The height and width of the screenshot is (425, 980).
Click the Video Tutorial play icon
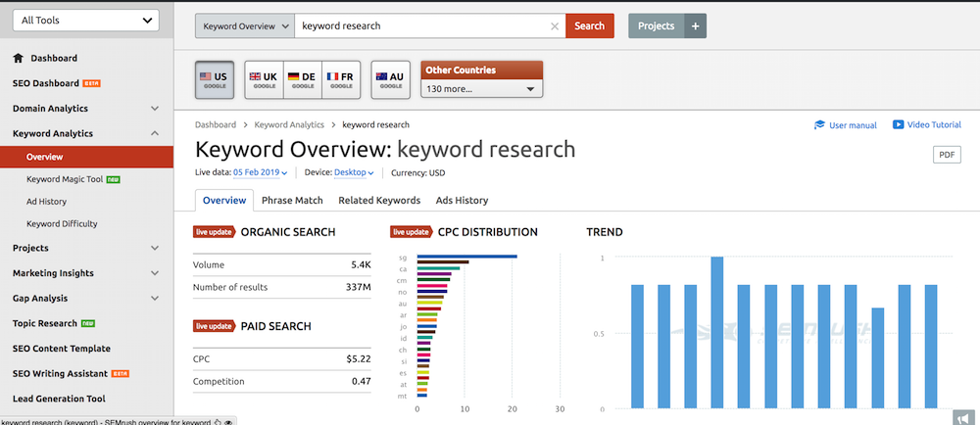coord(898,124)
